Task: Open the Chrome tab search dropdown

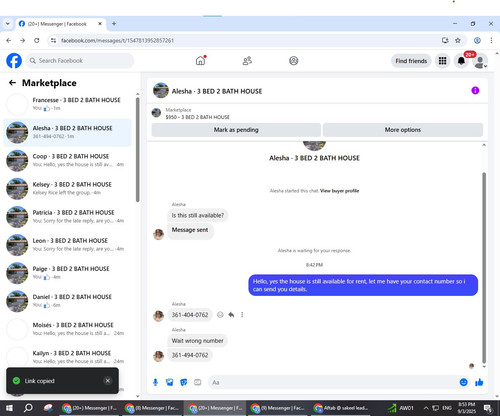Action: (x=7, y=24)
